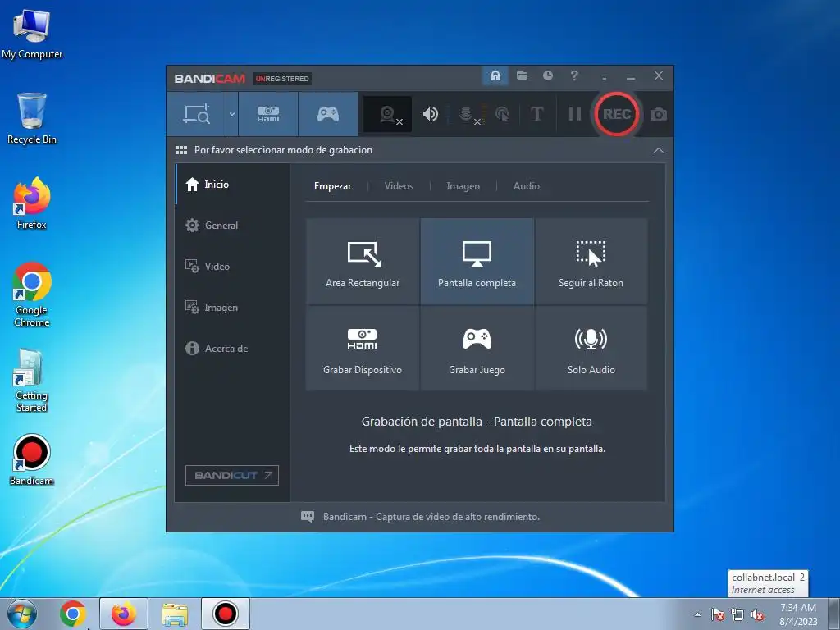Open General settings in sidebar
The height and width of the screenshot is (630, 840).
pos(232,226)
